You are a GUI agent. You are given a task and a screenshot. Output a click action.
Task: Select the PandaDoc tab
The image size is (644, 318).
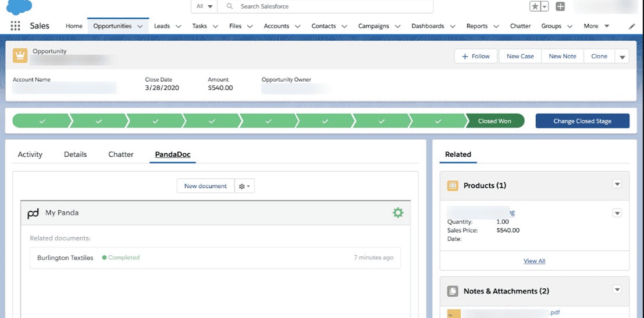coord(173,155)
